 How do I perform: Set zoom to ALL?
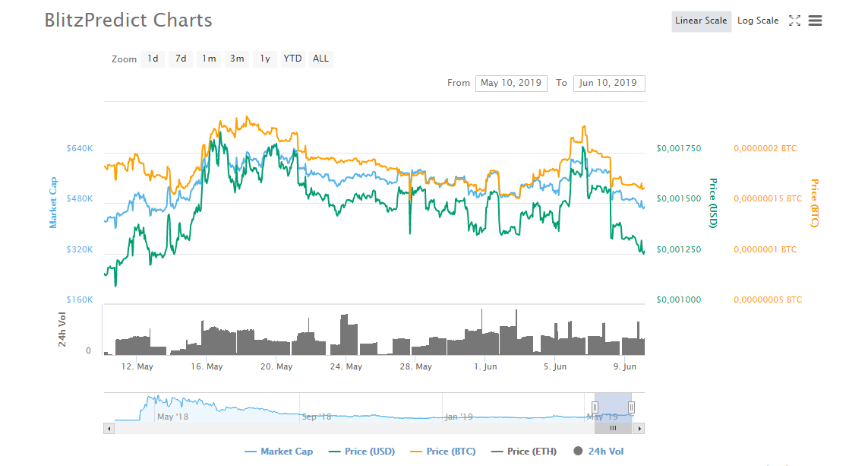[x=320, y=59]
